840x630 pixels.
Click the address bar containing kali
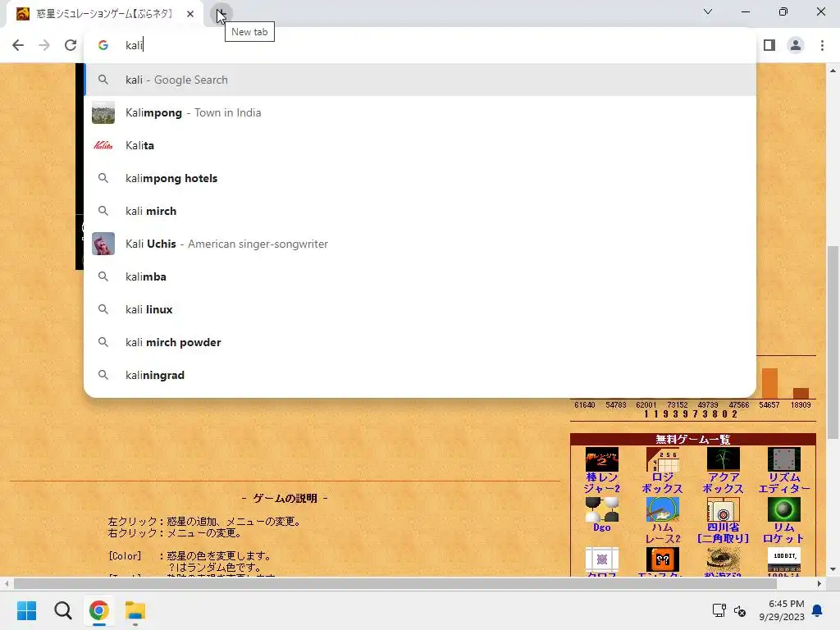tap(420, 45)
